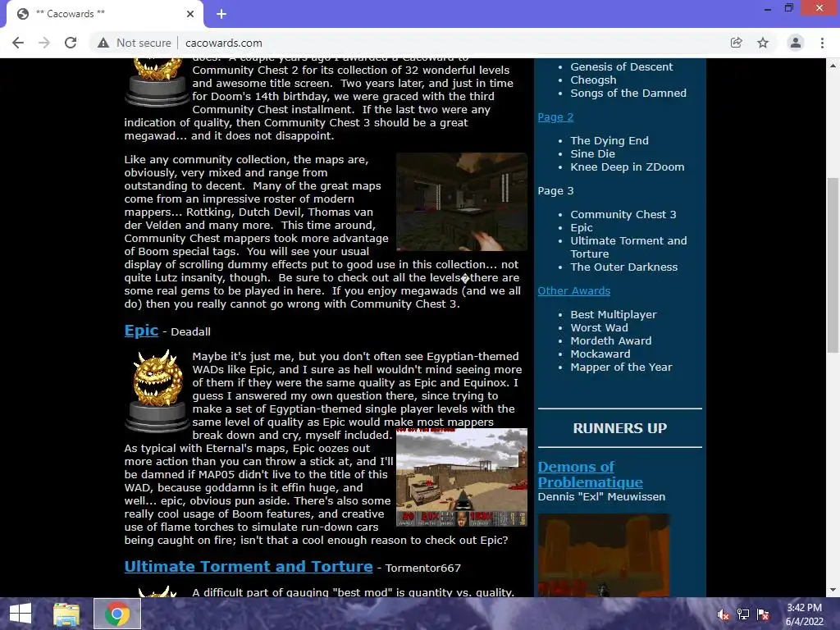Screen dimensions: 840x630
Task: Click the Chrome taskbar icon
Action: tap(117, 614)
